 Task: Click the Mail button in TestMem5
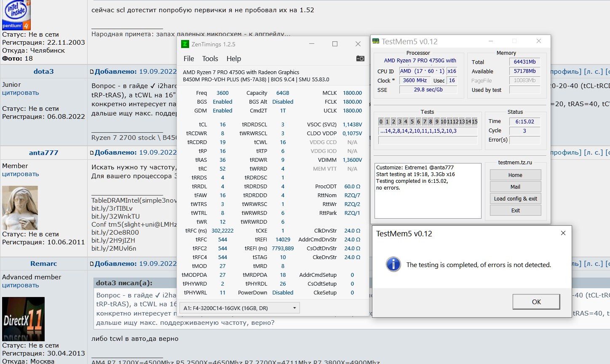[x=515, y=187]
